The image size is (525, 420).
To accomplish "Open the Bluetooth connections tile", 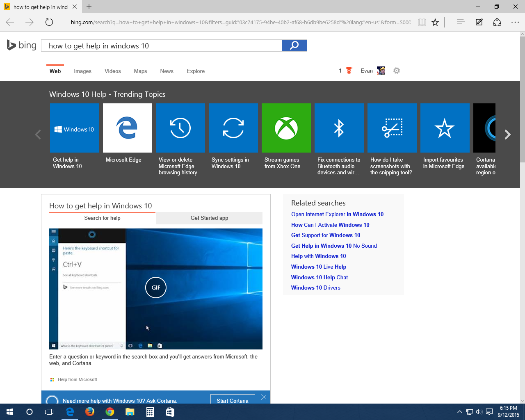I will pos(339,128).
